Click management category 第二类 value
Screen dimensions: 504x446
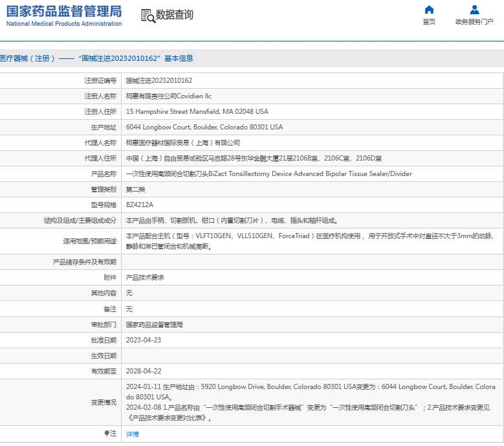135,190
